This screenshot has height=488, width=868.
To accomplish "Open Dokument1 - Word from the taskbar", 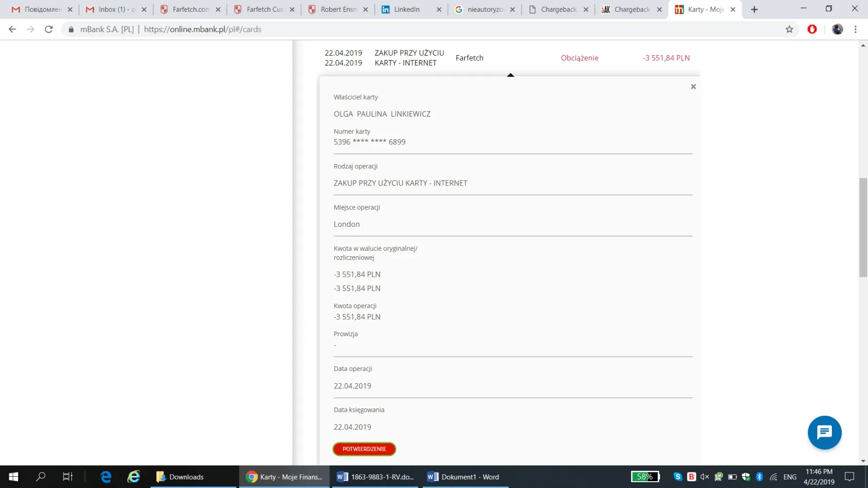I will 464,477.
